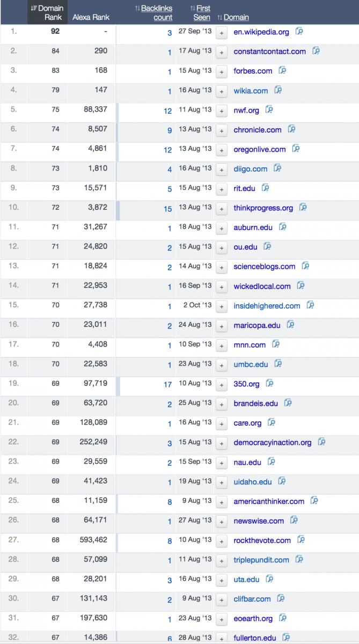The height and width of the screenshot is (644, 359).
Task: Expand the thinkprogress.org row plus button
Action: 221,208
